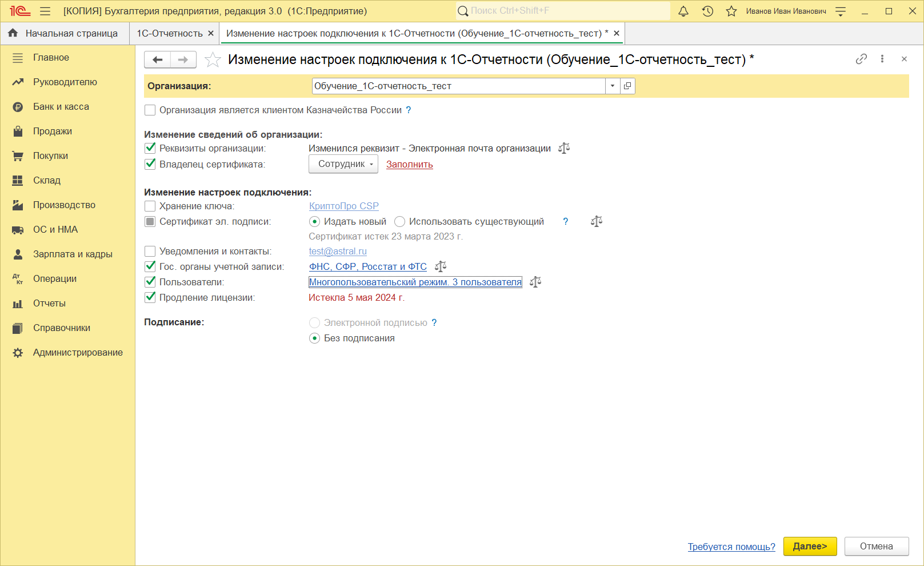Uncheck Продление лицензии checkbox
Viewport: 924px width, 566px height.
coord(150,297)
